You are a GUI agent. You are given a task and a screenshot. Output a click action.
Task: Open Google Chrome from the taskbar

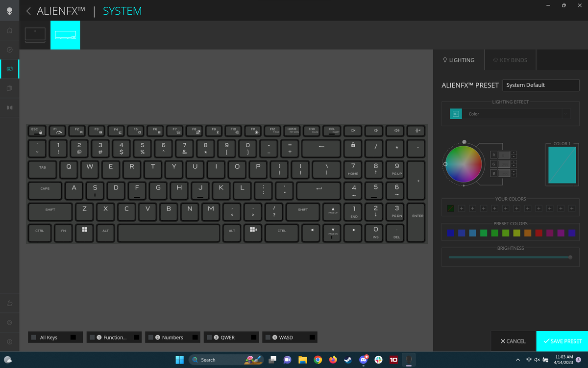[318, 360]
